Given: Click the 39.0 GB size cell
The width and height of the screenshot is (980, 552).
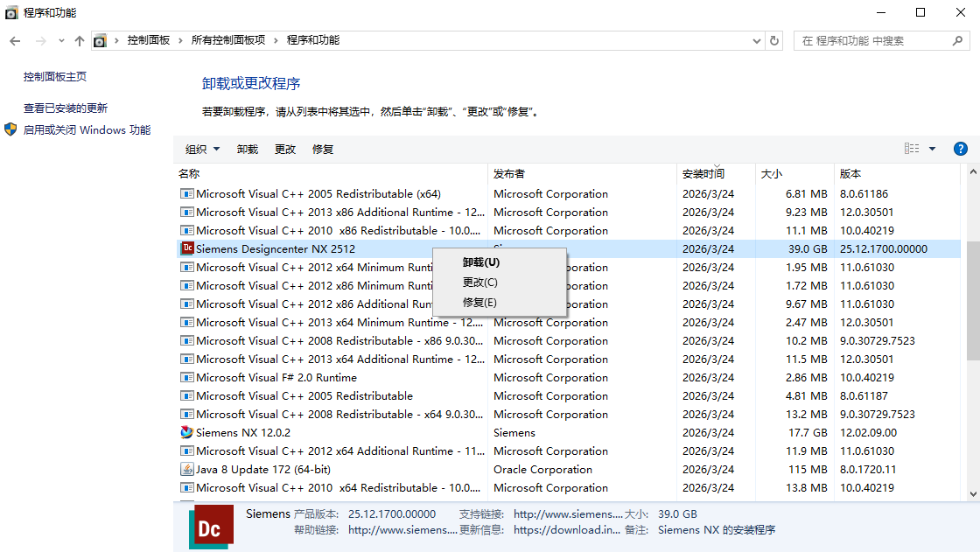Looking at the screenshot, I should coord(808,248).
